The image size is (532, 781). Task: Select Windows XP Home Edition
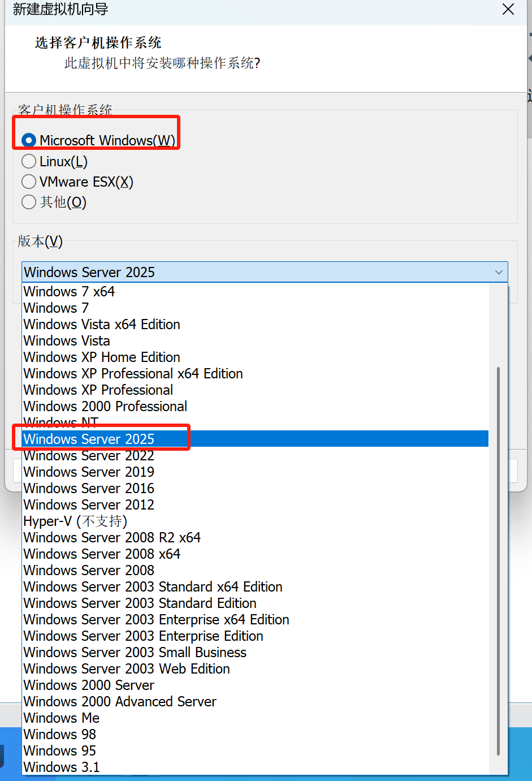256,357
